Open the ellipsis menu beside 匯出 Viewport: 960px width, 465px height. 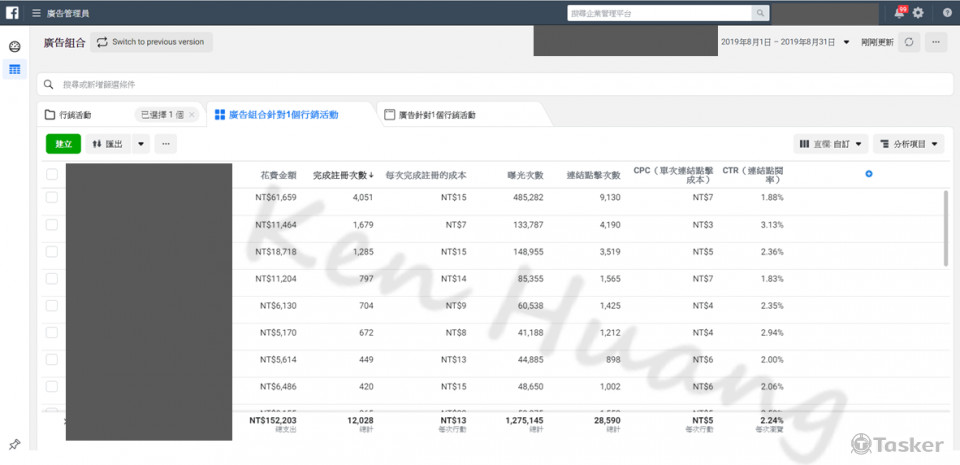[166, 144]
